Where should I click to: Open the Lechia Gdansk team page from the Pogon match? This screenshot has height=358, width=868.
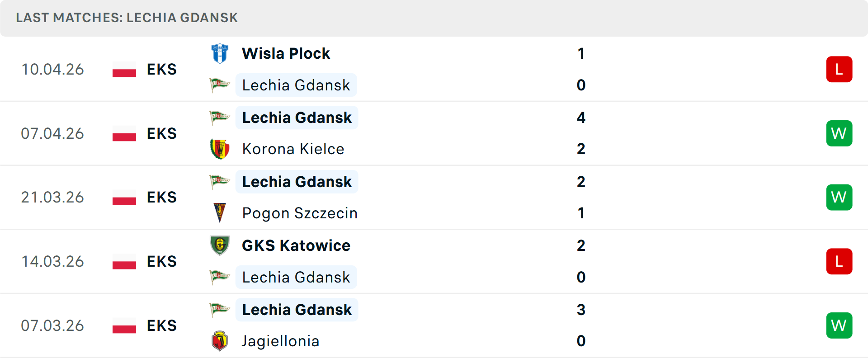(297, 181)
